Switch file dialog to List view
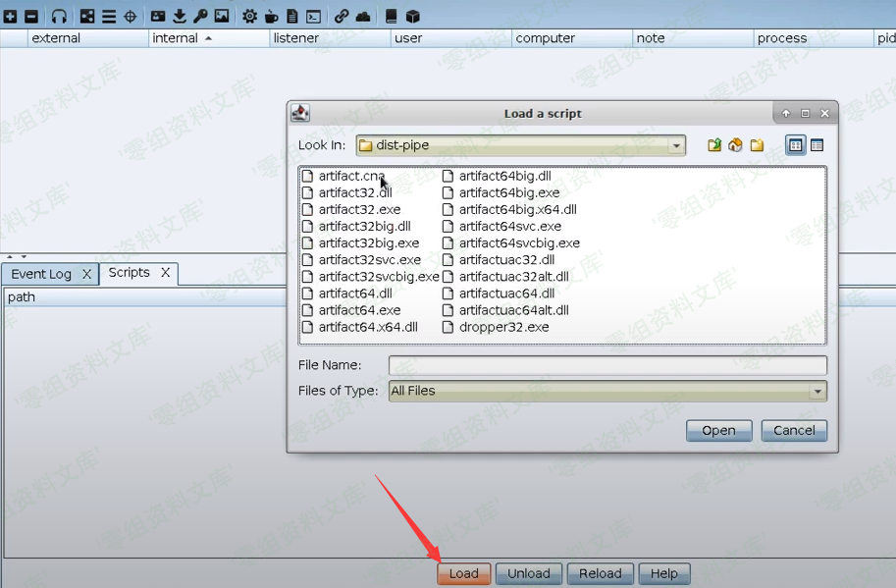 pyautogui.click(x=796, y=145)
